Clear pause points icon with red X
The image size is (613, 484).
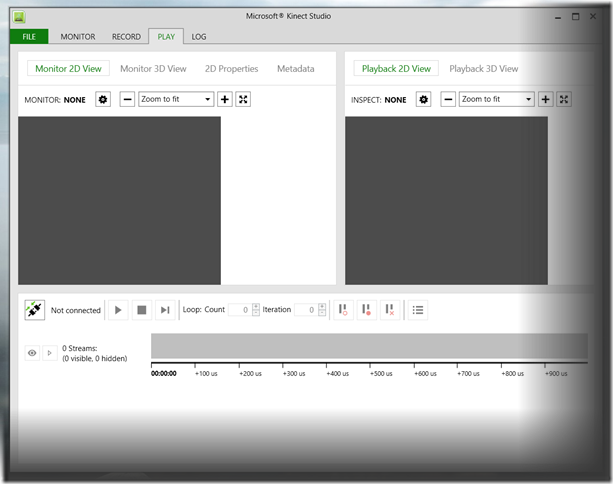(390, 310)
